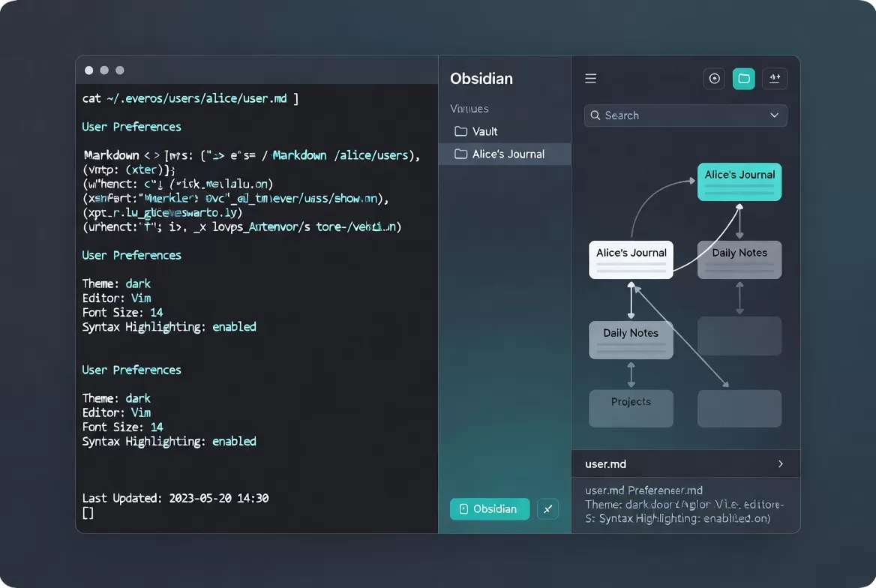Select Alice's Journal in the sidebar
The width and height of the screenshot is (876, 588).
click(x=505, y=154)
